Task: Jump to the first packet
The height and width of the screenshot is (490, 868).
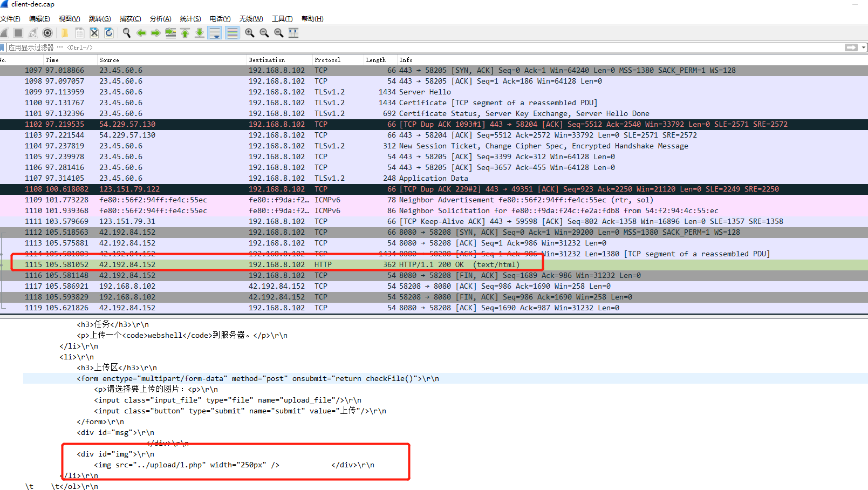Action: [185, 33]
